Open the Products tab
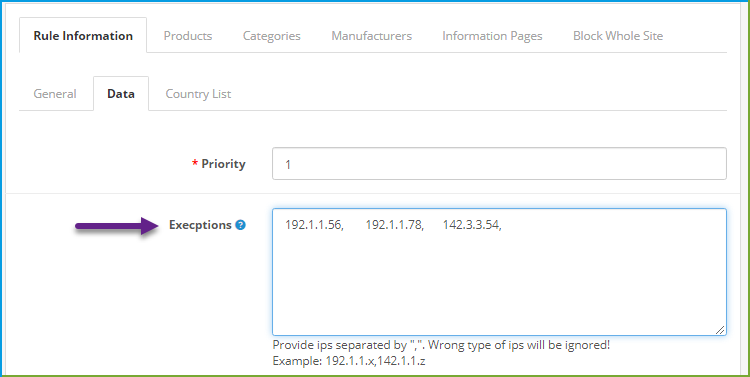750x377 pixels. pos(188,36)
